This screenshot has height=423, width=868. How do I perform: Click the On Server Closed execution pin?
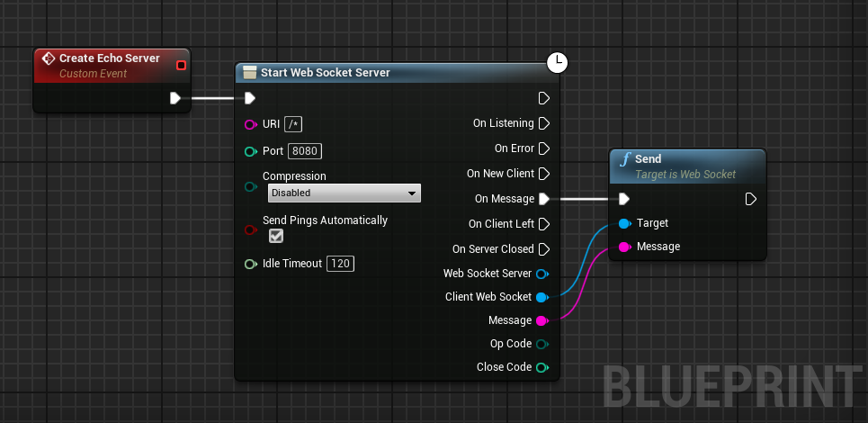coord(544,249)
